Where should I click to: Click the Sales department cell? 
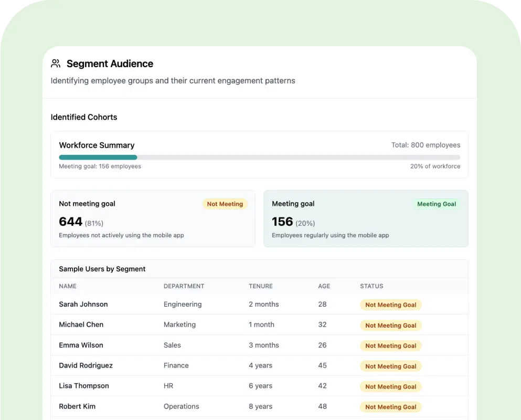coord(172,345)
